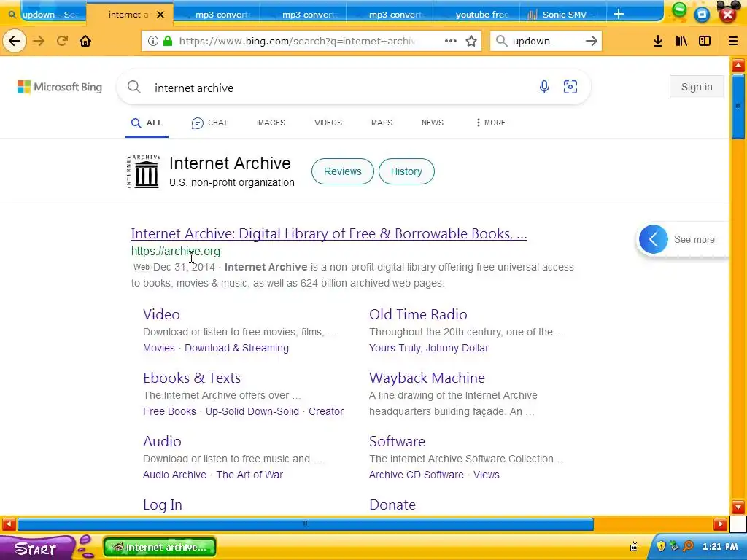Open the Wayback Machine sitelink
Image resolution: width=747 pixels, height=560 pixels.
[427, 378]
